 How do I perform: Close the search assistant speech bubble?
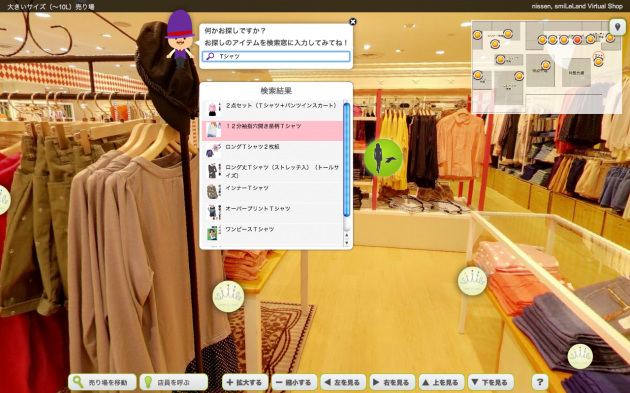353,22
